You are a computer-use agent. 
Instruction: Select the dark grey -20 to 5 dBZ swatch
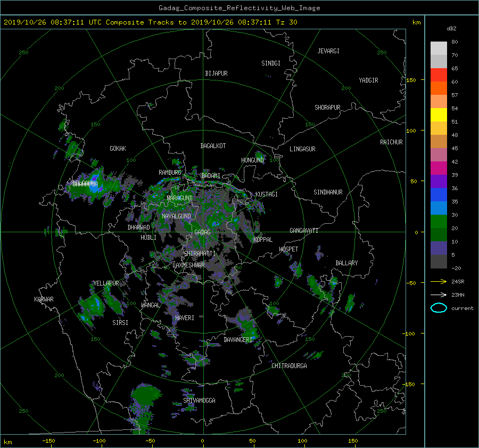click(x=439, y=262)
